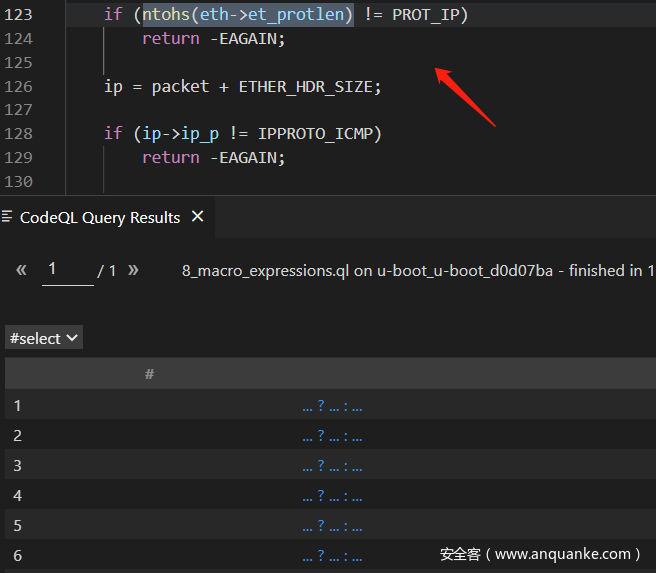Go to previous results page
The height and width of the screenshot is (573, 656).
click(21, 270)
